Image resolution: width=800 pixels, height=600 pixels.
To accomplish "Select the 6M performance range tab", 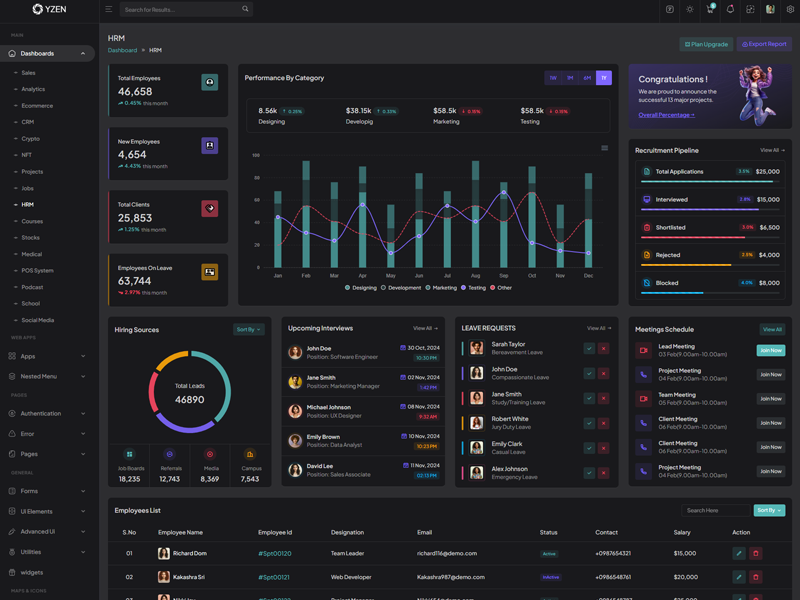I will pyautogui.click(x=587, y=78).
